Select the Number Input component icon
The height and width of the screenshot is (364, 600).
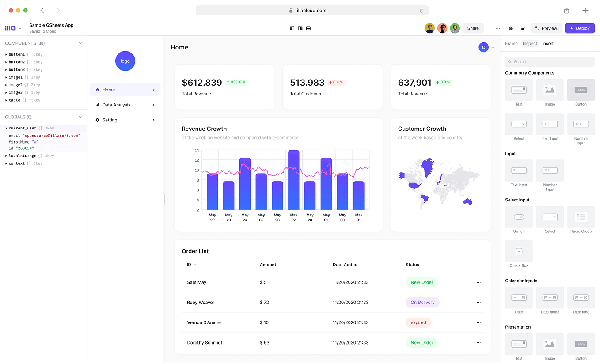[550, 171]
